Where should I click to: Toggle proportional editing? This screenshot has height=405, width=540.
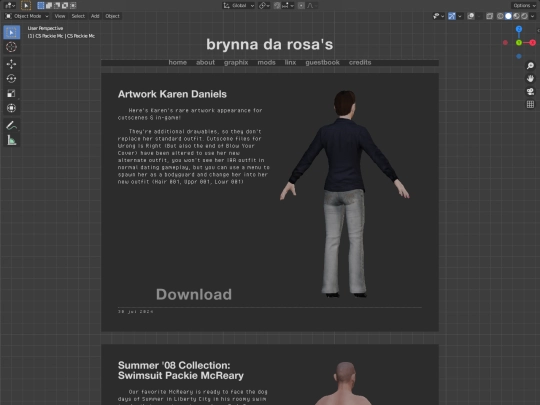(x=301, y=6)
